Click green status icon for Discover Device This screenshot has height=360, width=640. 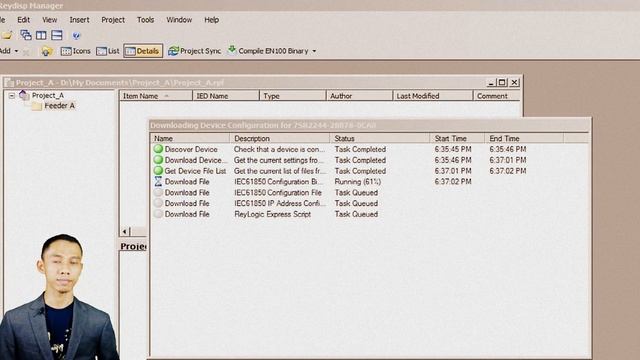coord(158,149)
